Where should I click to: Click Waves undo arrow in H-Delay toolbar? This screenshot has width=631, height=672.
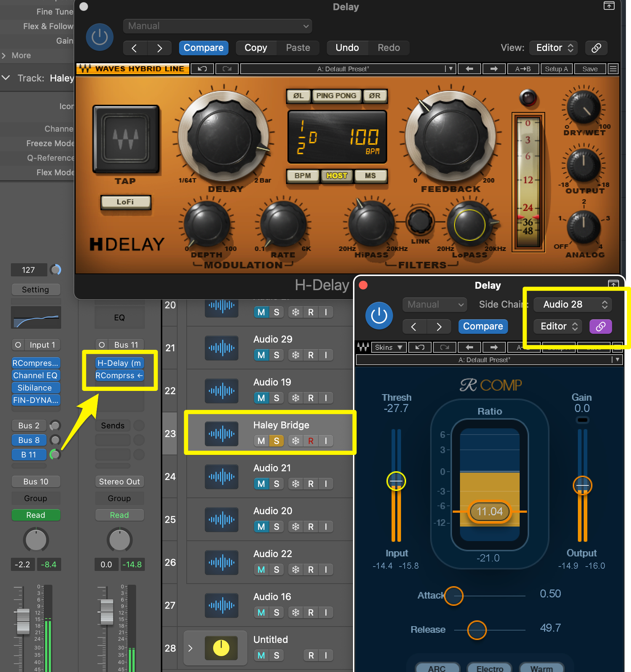click(x=202, y=69)
